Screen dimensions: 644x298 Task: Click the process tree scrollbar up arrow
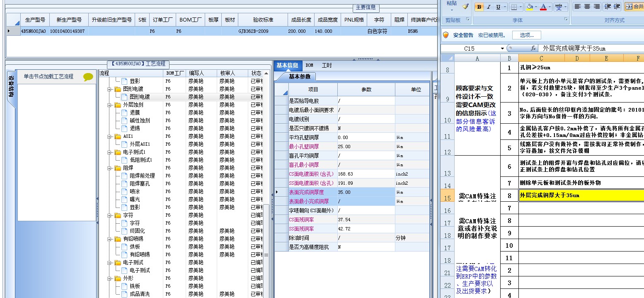point(266,73)
